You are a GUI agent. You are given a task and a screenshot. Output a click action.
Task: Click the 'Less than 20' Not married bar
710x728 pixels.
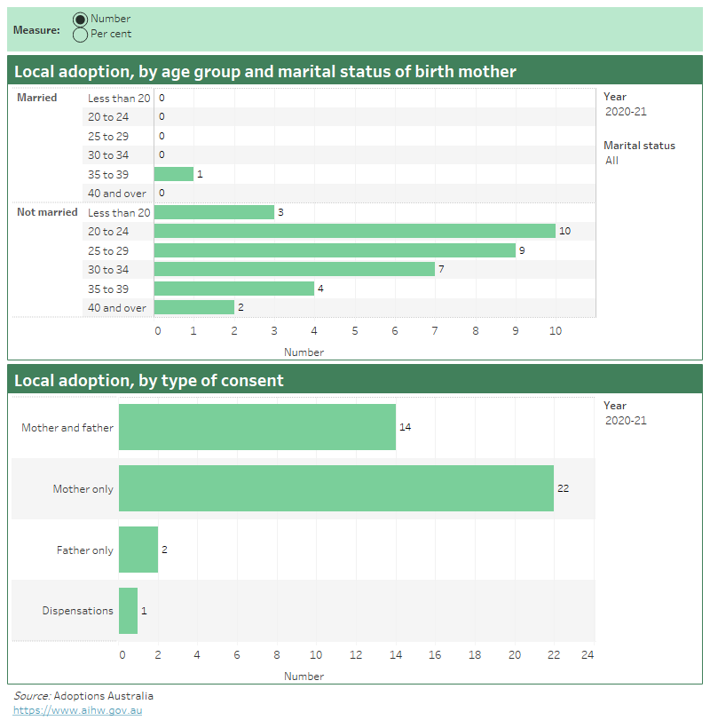[x=213, y=212]
